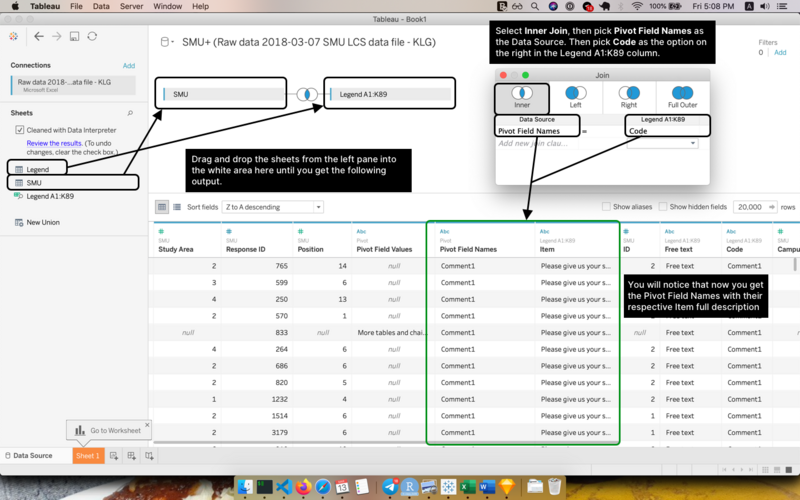Switch to the Sheet 1 tab

pyautogui.click(x=88, y=456)
